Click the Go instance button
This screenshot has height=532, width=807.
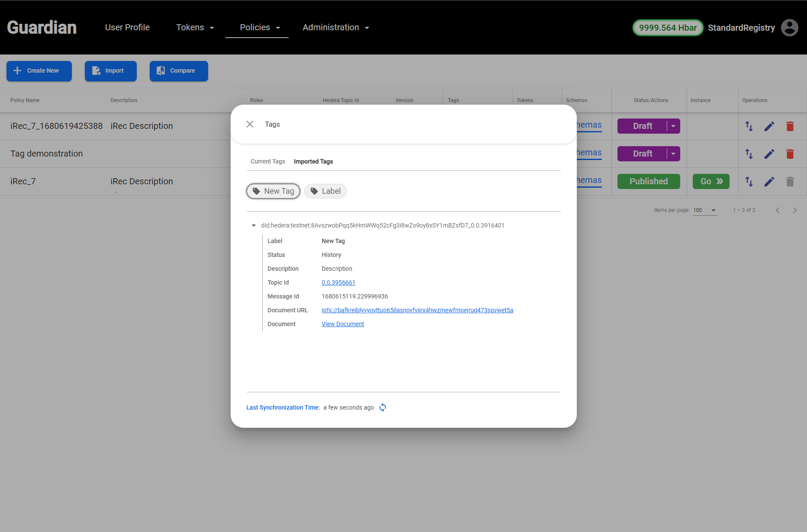(x=711, y=182)
